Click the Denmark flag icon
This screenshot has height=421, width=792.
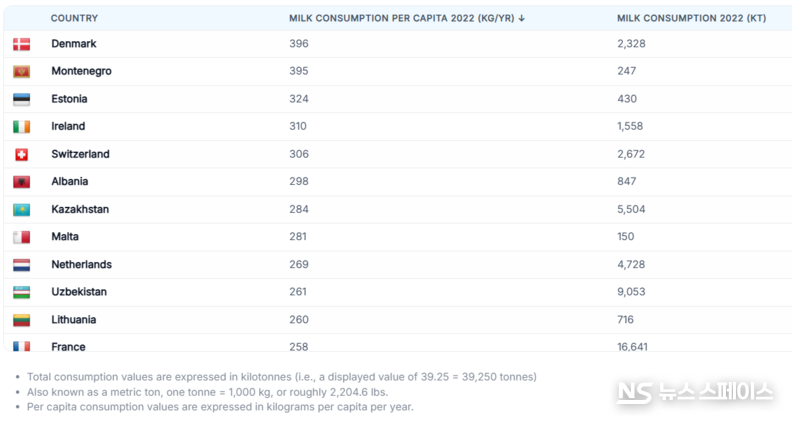pos(21,44)
